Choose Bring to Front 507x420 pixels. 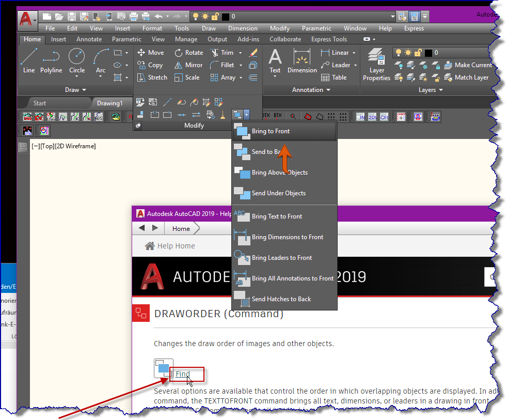(x=284, y=131)
